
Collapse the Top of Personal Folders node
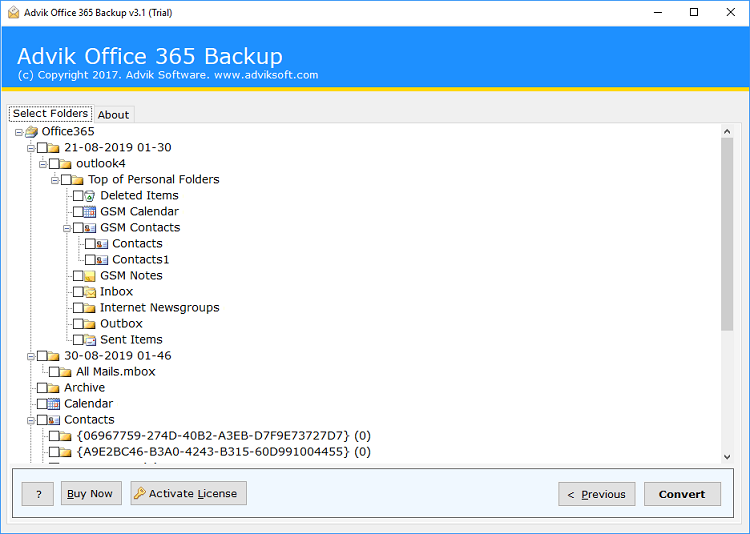pyautogui.click(x=55, y=180)
